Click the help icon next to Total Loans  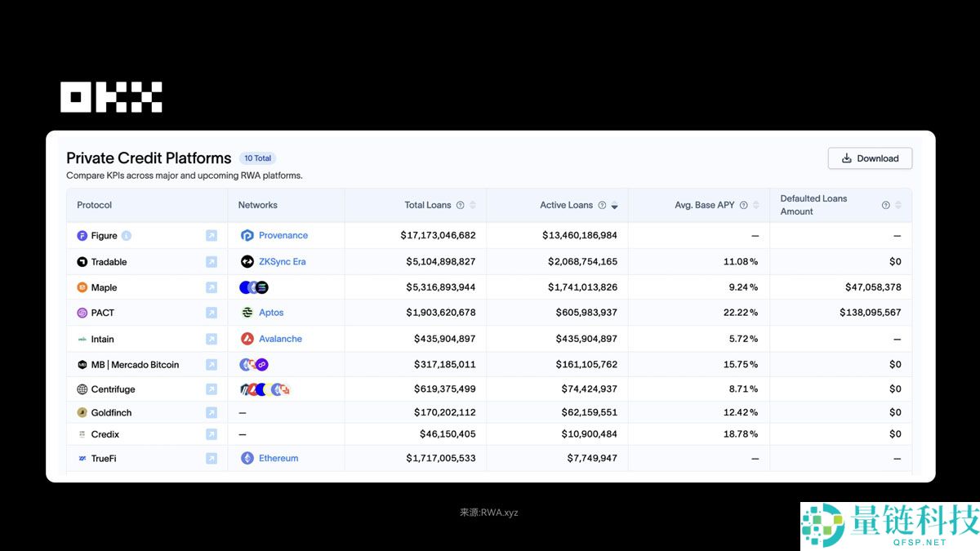click(x=460, y=206)
